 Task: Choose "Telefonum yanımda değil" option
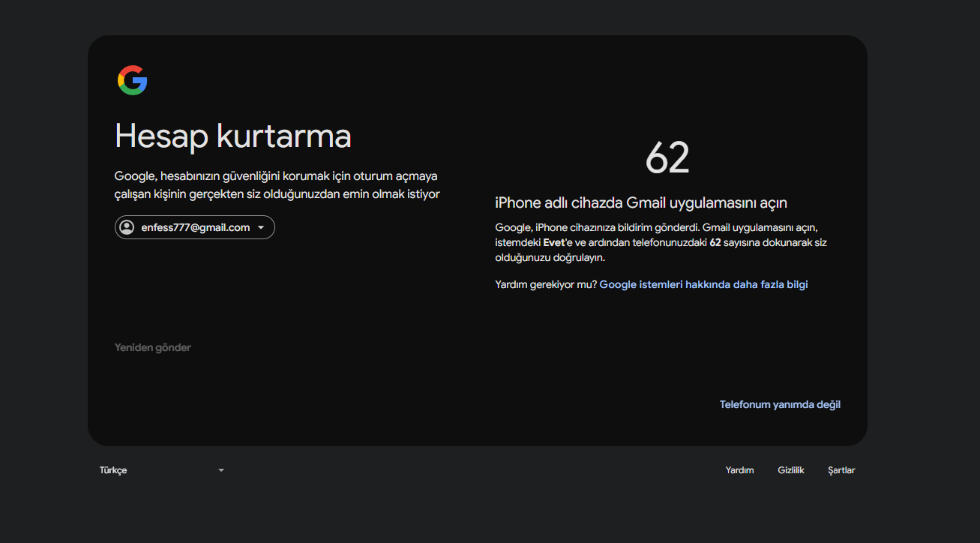pos(780,404)
